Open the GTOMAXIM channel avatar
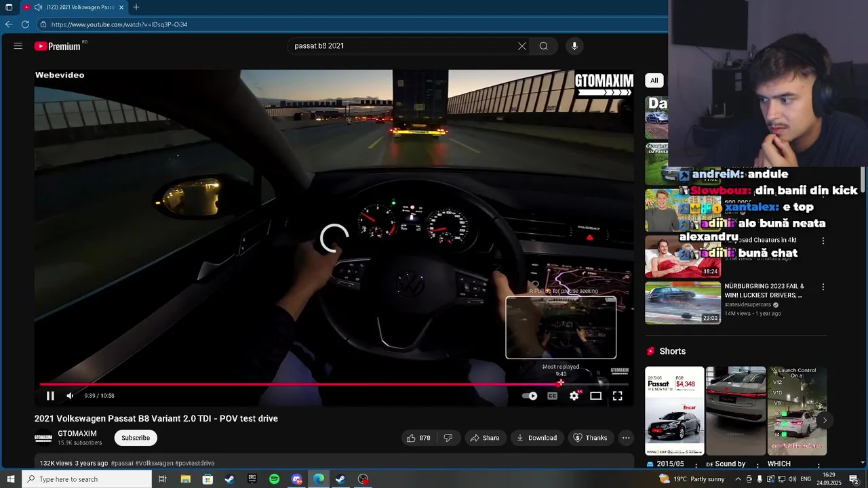 (43, 438)
